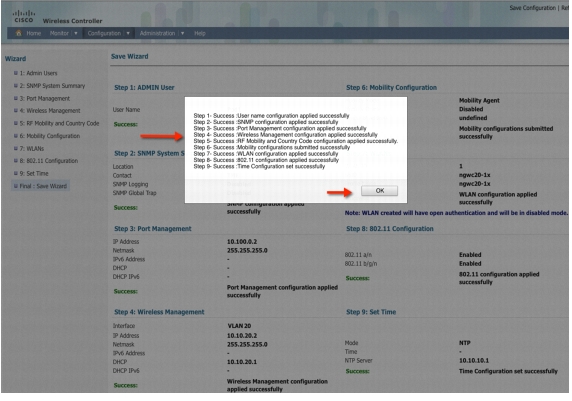Click the Mobility Agent value
Image resolution: width=572 pixels, height=401 pixels.
479,100
